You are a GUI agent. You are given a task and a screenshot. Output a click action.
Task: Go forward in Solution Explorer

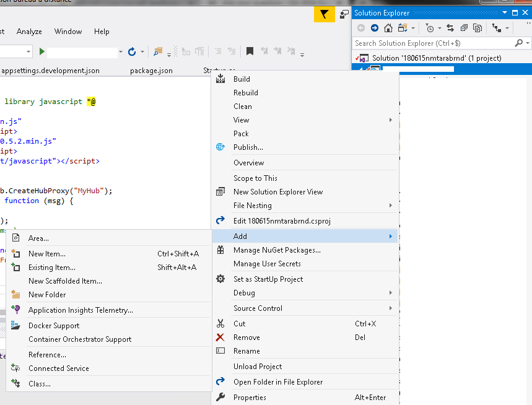coord(375,28)
